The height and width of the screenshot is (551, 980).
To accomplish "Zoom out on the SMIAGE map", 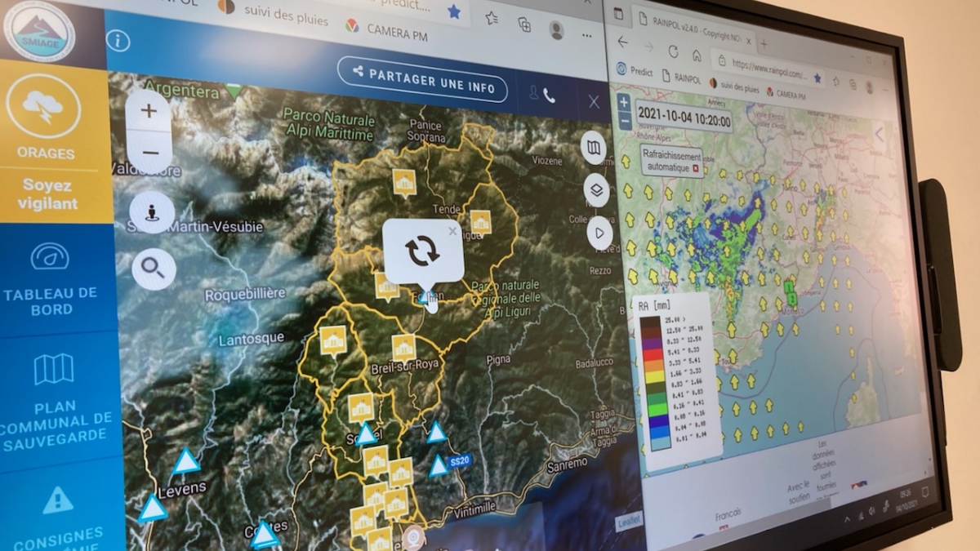I will 150,152.
